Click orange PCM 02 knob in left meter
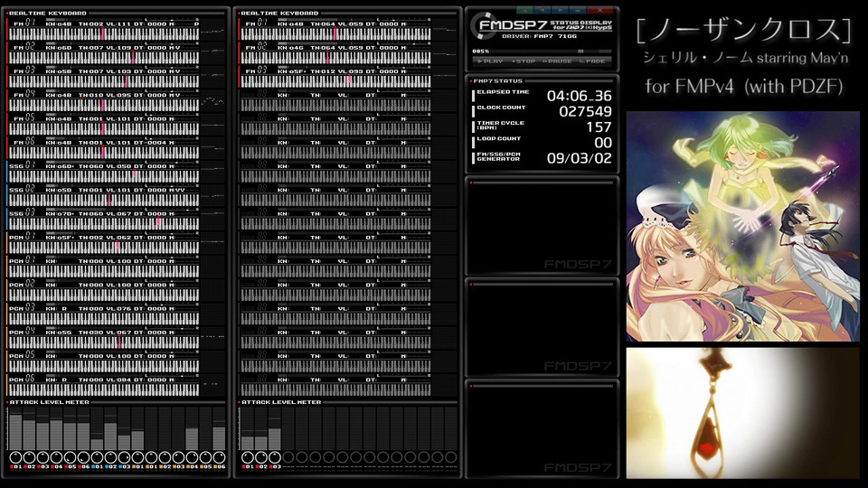This screenshot has width=868, height=488. pos(165,457)
